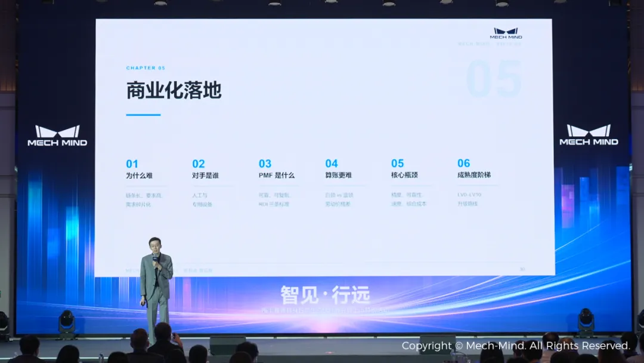Click the heading "对手是谁"
Viewport: 644px width, 363px height.
tap(205, 176)
